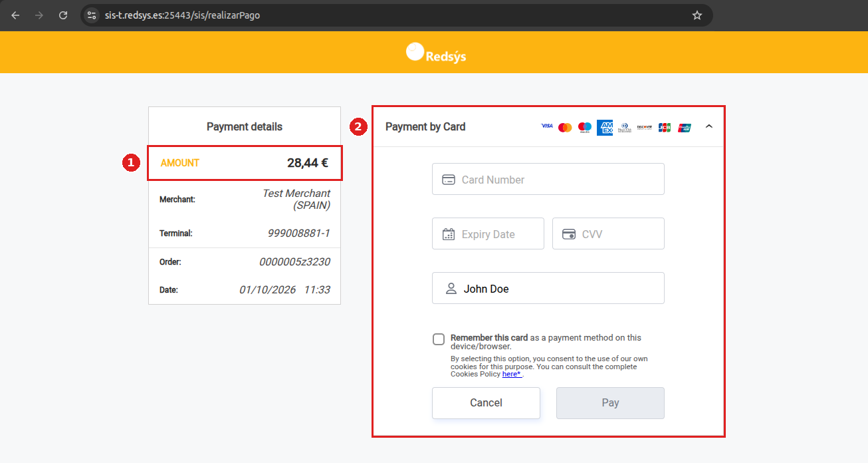The height and width of the screenshot is (463, 868).
Task: Focus the Expiry Date input field
Action: click(488, 233)
